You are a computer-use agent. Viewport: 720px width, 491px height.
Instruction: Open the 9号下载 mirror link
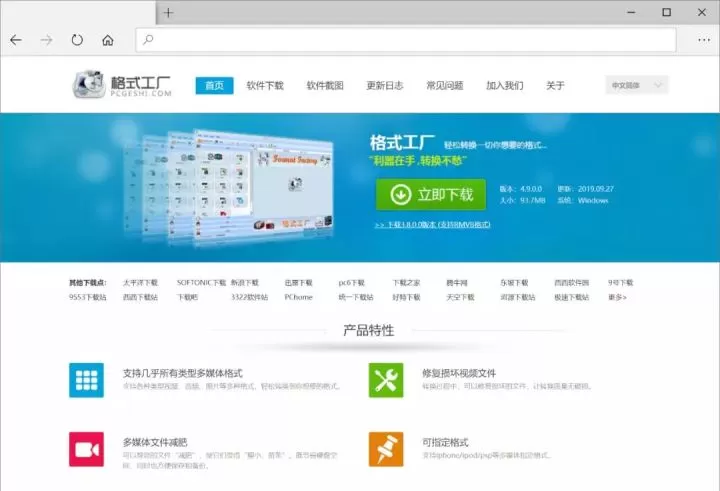click(621, 282)
